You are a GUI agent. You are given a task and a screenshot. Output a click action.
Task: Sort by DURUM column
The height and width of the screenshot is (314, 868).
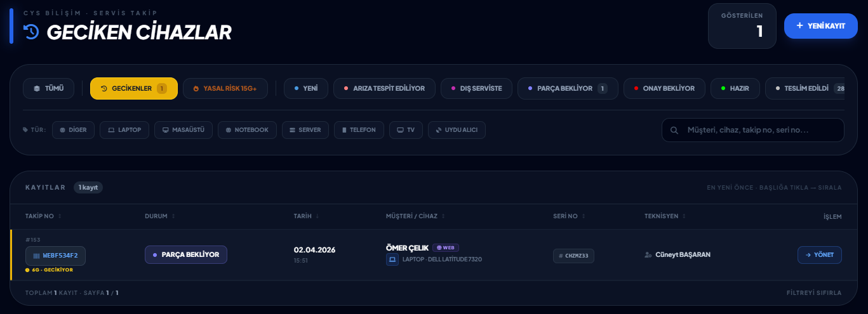coord(160,216)
